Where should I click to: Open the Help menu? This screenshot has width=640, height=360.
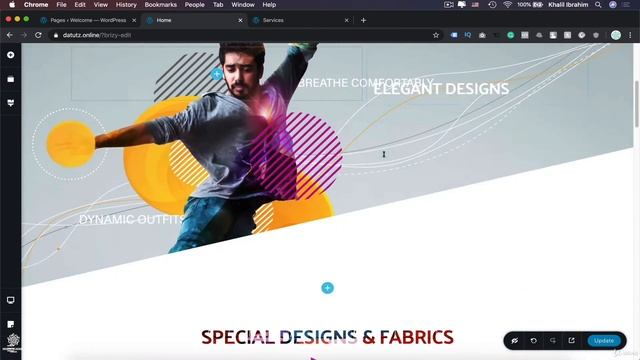[269, 4]
